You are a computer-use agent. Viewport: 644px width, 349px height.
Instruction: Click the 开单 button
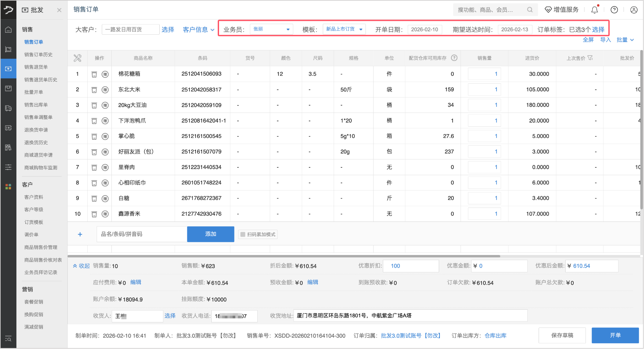coord(615,335)
